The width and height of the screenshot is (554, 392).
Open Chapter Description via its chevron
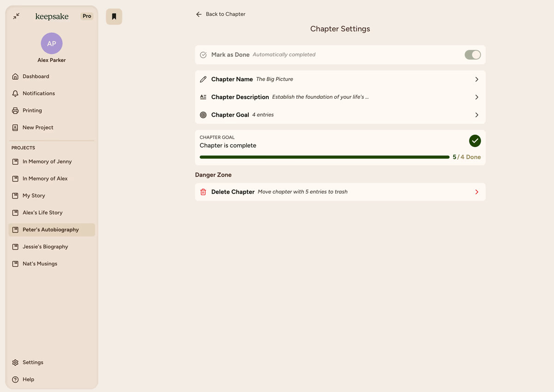476,97
